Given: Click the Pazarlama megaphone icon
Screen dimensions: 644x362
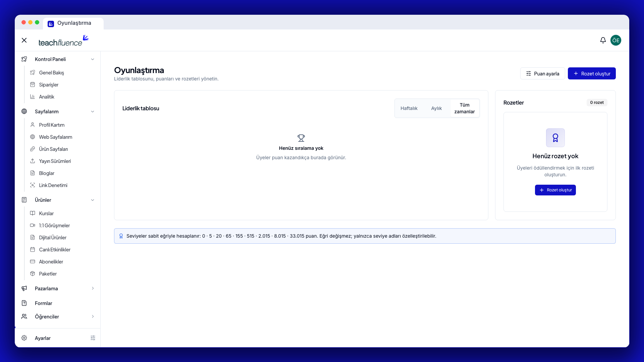Looking at the screenshot, I should point(24,289).
